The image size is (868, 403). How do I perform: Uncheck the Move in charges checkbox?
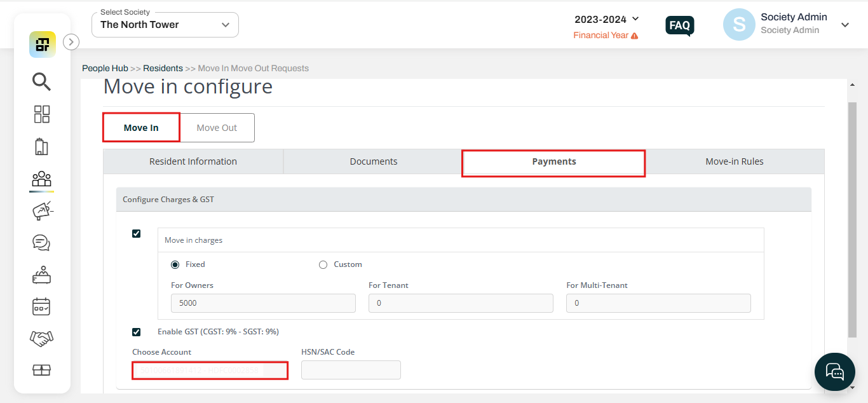coord(136,233)
